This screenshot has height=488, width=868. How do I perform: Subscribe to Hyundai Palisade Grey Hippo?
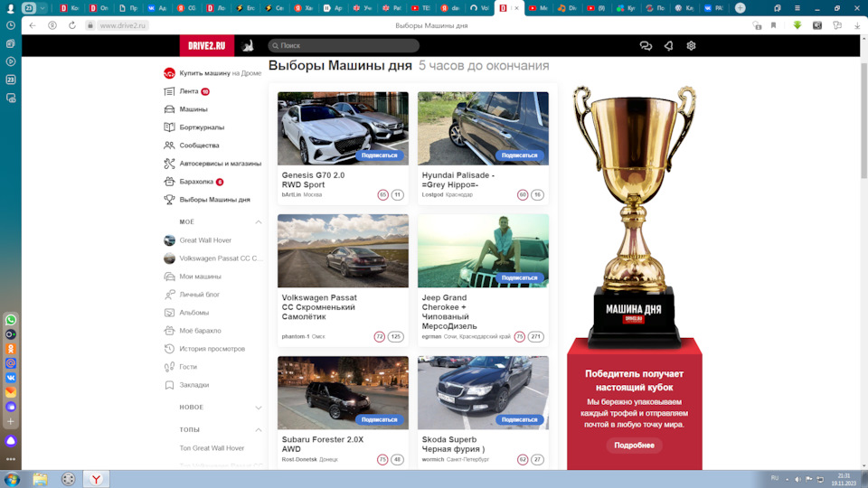(519, 155)
